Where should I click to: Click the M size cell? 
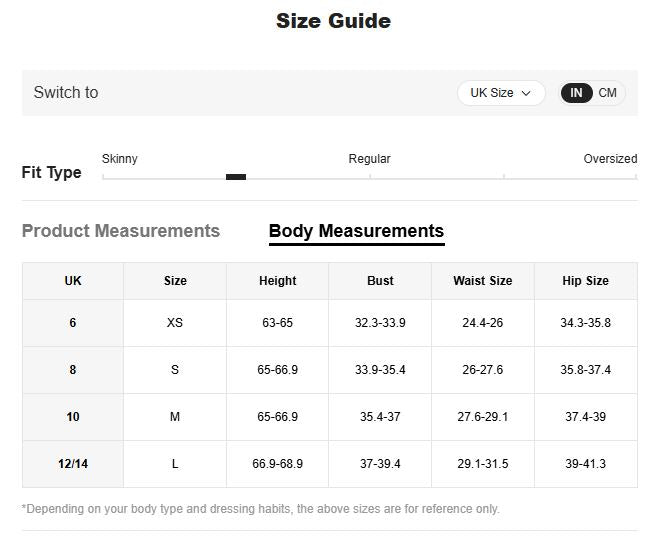[x=175, y=417]
